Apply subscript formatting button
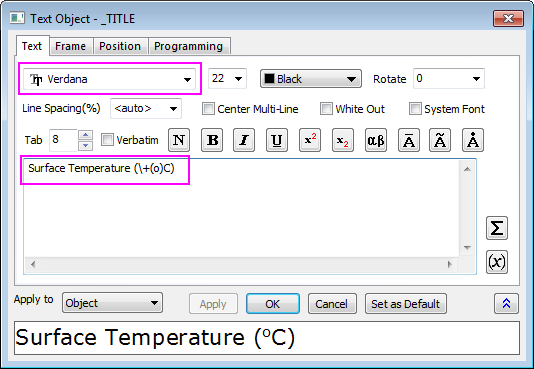 [x=343, y=140]
